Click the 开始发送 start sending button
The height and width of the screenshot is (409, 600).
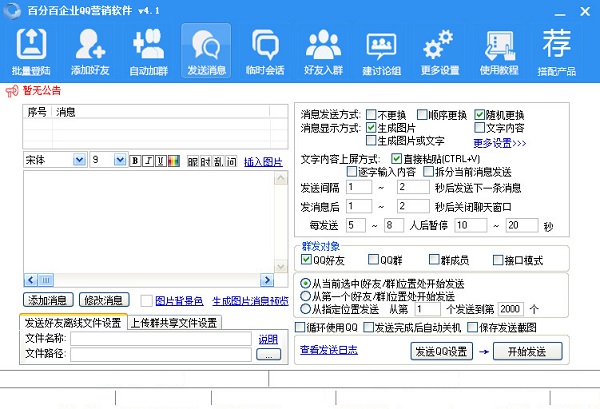coord(527,351)
